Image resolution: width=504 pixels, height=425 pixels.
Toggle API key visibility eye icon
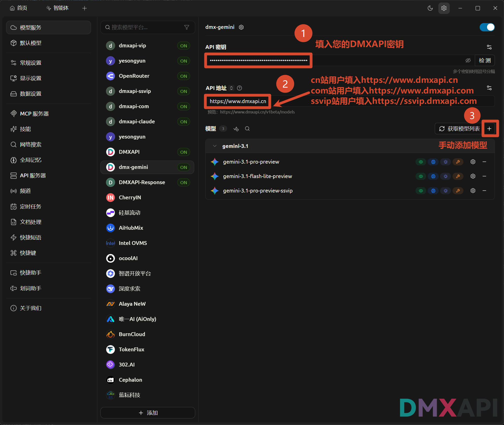pos(468,61)
